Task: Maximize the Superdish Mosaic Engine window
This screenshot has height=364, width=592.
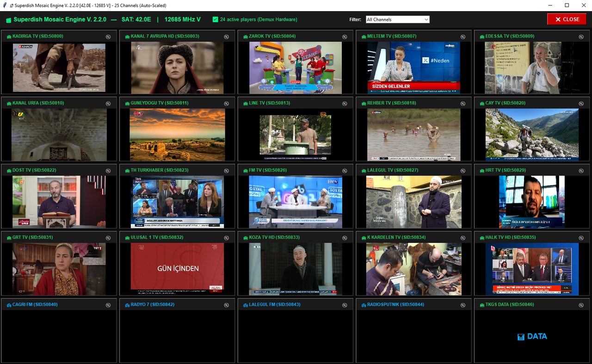Action: coord(567,6)
